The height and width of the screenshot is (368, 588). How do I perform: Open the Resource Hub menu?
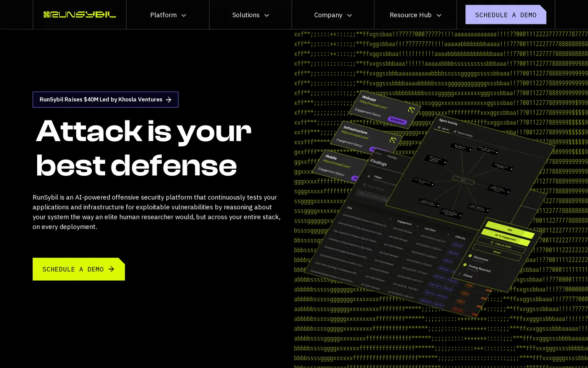coord(415,15)
